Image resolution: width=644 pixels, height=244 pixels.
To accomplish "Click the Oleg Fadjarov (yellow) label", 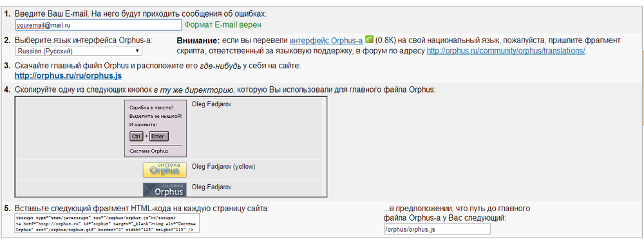I will click(x=224, y=166).
